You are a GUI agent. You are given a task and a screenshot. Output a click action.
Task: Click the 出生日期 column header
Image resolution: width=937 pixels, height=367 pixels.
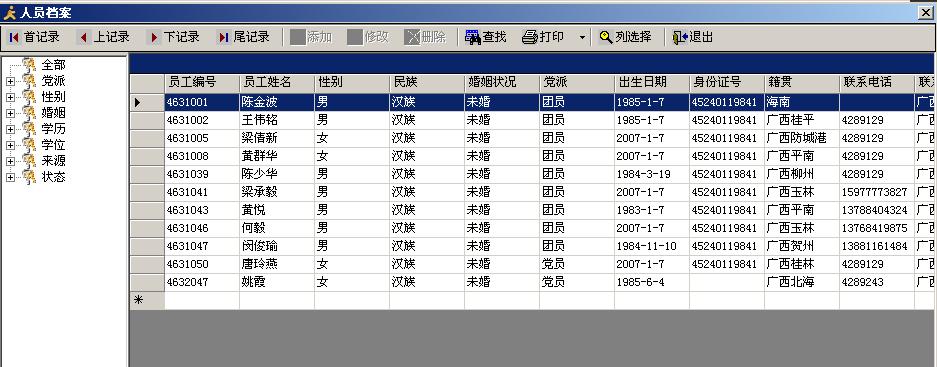[x=652, y=83]
